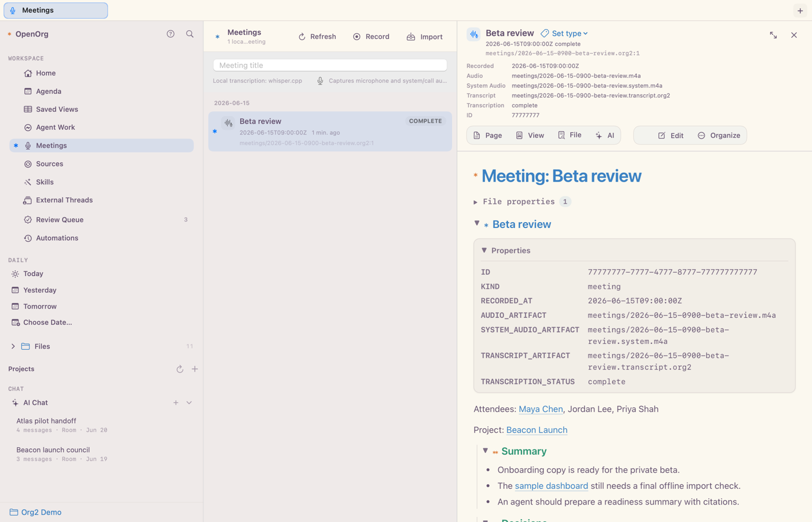Click Import in the Meetings toolbar

coord(425,37)
